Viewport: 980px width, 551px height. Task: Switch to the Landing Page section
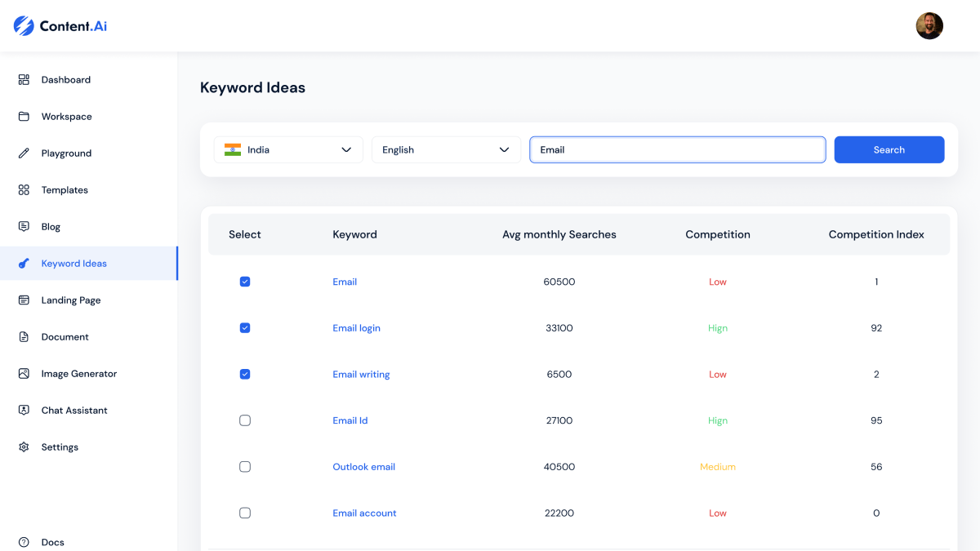(70, 300)
